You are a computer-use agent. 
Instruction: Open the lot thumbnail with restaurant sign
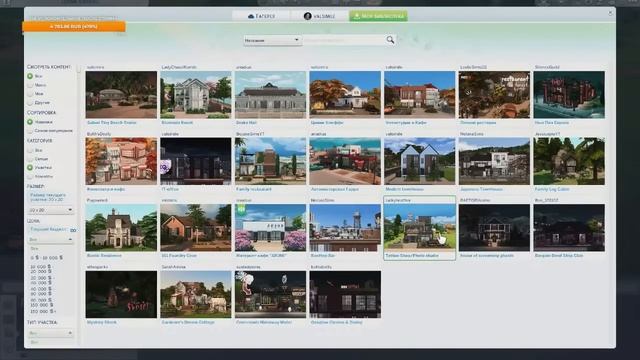pyautogui.click(x=494, y=95)
